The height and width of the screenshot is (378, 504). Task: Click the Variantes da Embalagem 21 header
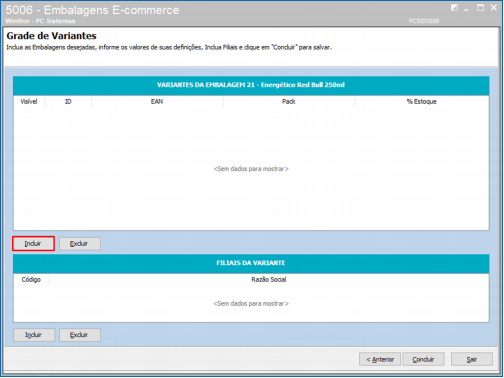click(251, 85)
